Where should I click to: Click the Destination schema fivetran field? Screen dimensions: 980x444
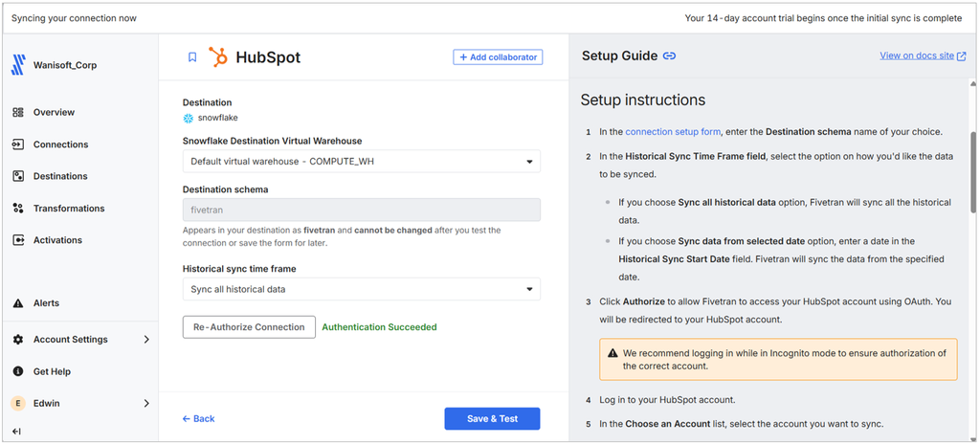(361, 211)
